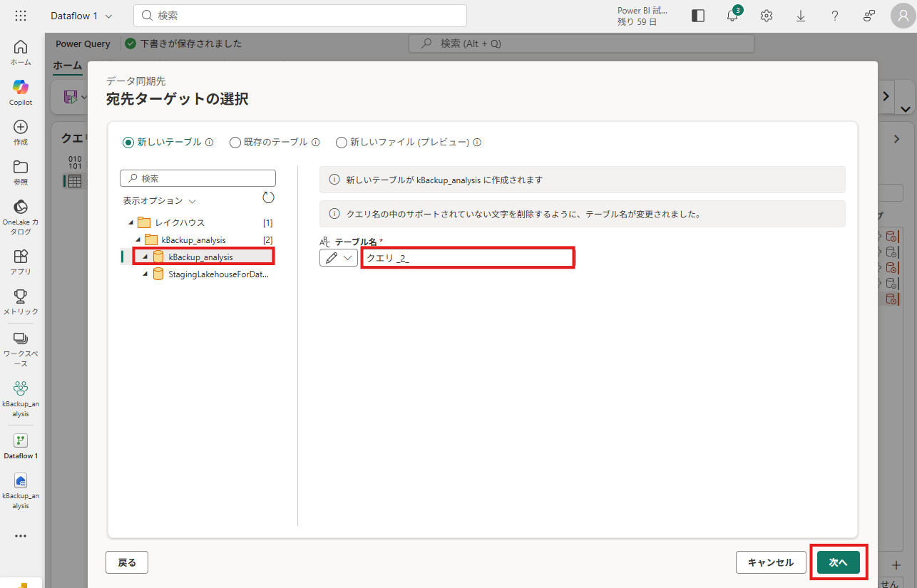Click the refresh icon in the tree panel

tap(268, 197)
